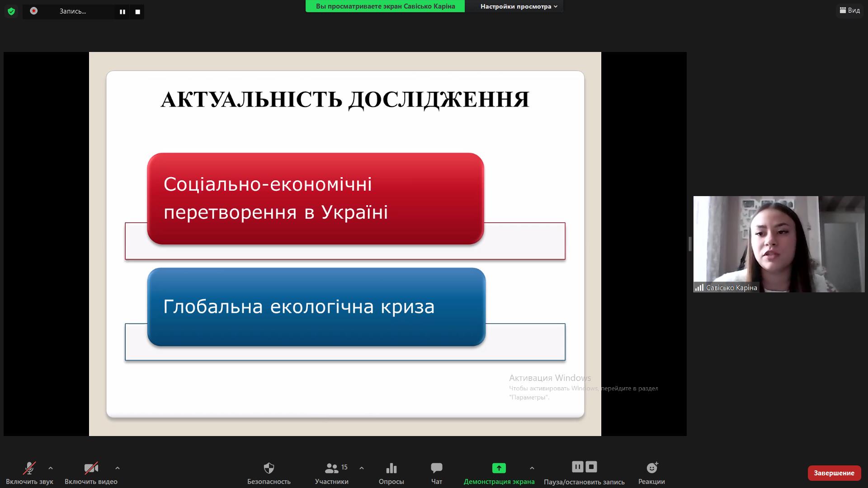
Task: Expand audio options arrow next to microphone
Action: [51, 468]
